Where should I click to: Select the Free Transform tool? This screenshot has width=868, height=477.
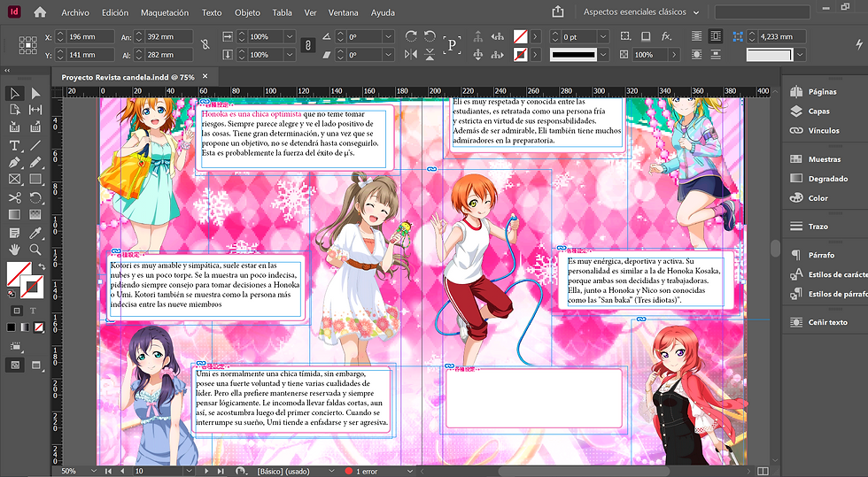(x=35, y=197)
